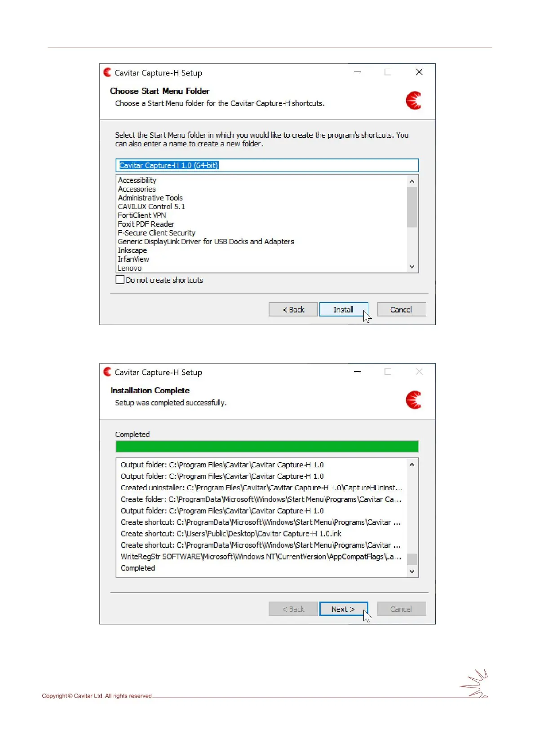This screenshot has width=535, height=756.
Task: Minimize the Choose Start Menu Folder window
Action: point(358,72)
